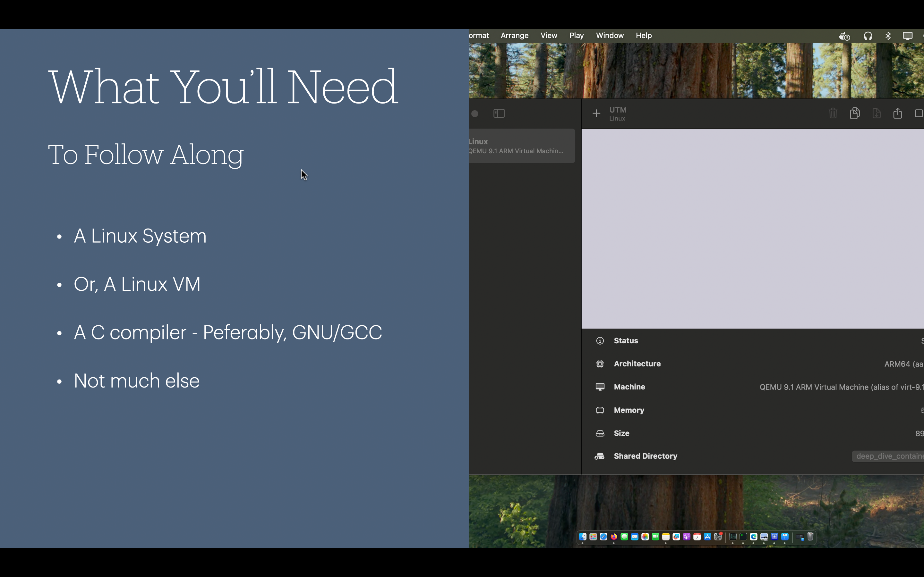
Task: Open Firefox from the Dock
Action: pos(614,537)
